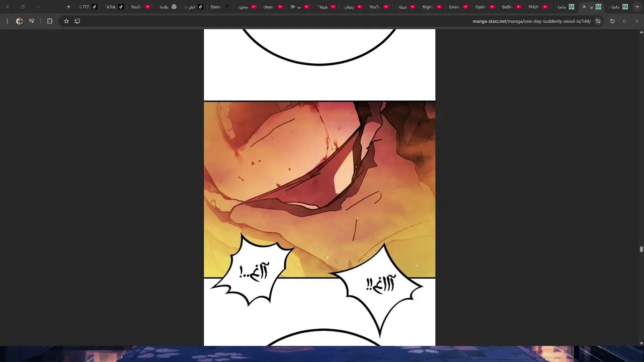Switch to the Night YouTube tab
This screenshot has width=644, height=362.
click(x=432, y=7)
